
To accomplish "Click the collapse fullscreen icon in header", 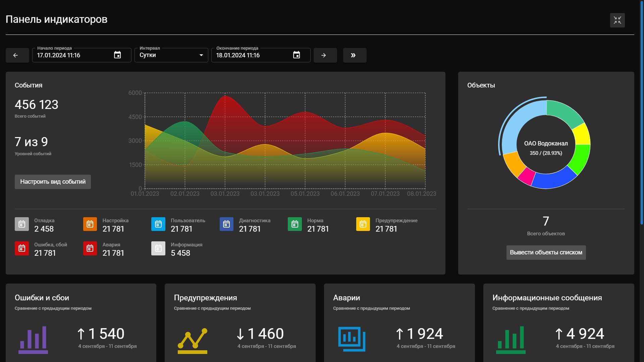I will point(617,20).
